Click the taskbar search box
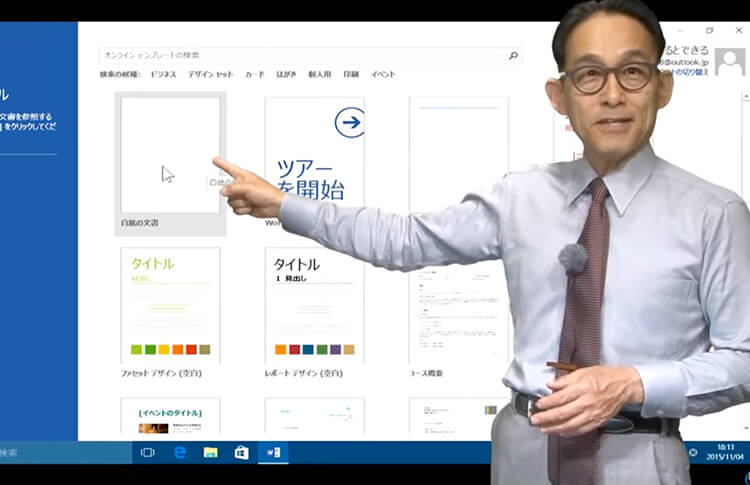Screen dimensions: 750x485 66,452
